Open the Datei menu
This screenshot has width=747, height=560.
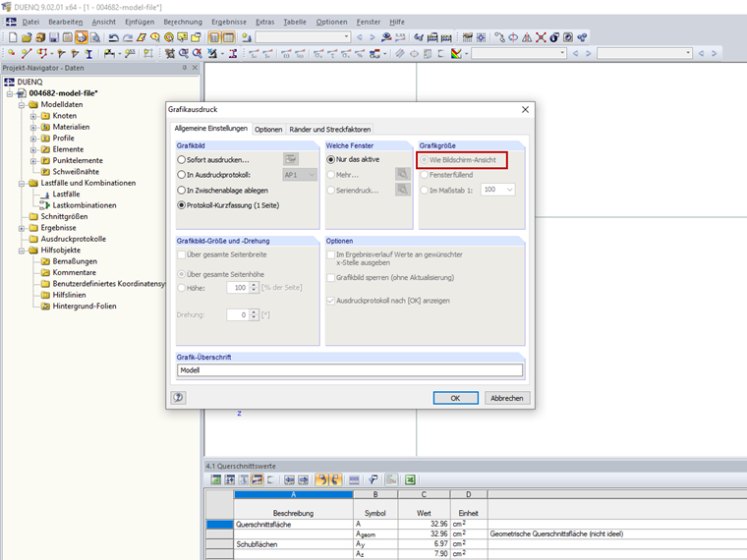coord(30,22)
